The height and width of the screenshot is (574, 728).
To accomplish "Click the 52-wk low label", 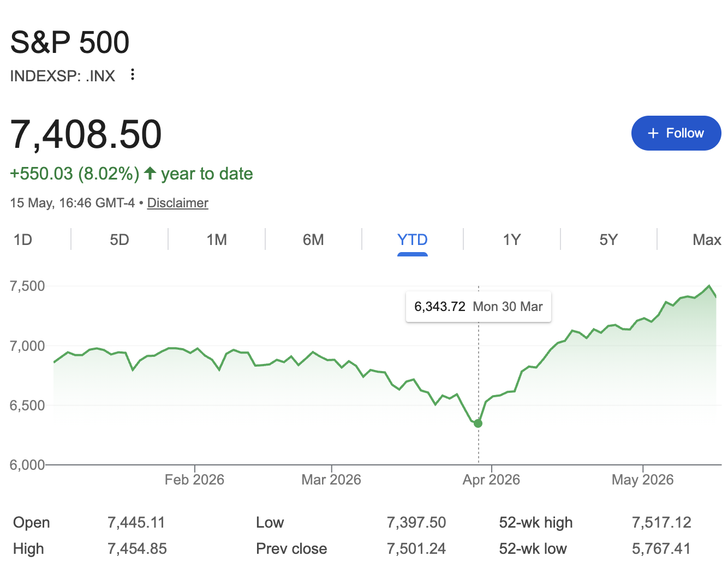I will tap(533, 549).
